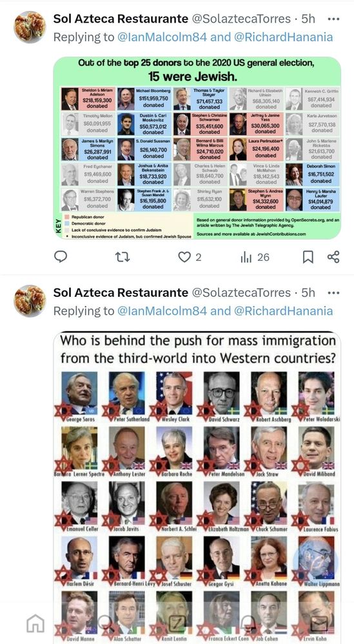Image resolution: width=354 pixels, height=644 pixels.
Task: Go to the Home tab in the bottom navigation
Action: pos(35,623)
